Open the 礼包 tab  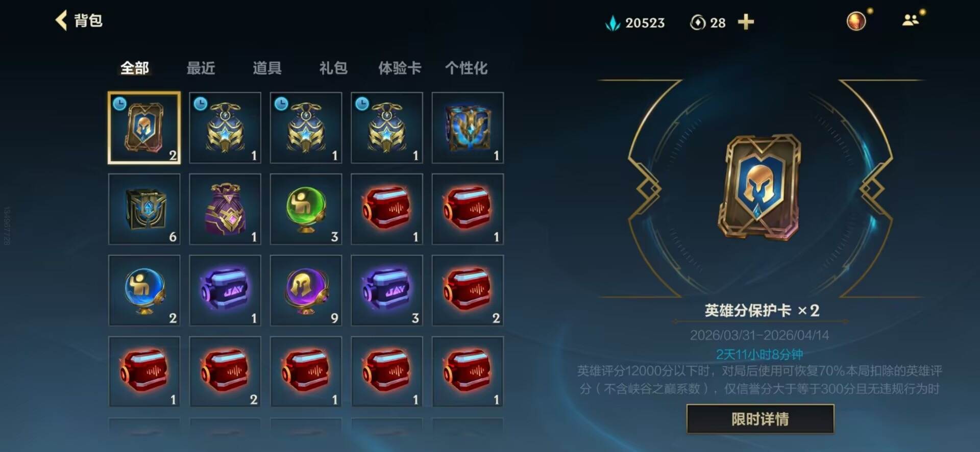333,68
